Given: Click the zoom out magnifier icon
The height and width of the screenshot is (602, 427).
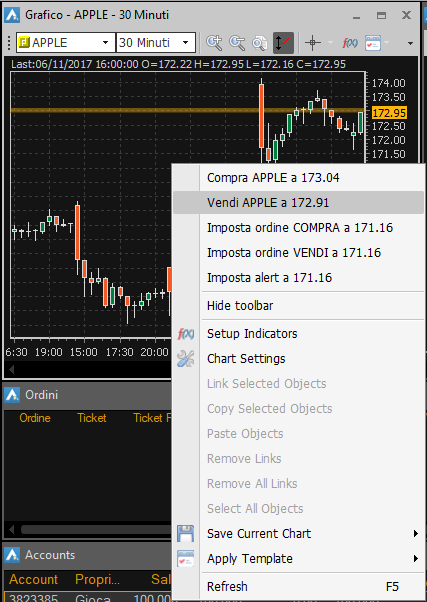Looking at the screenshot, I should click(x=237, y=43).
